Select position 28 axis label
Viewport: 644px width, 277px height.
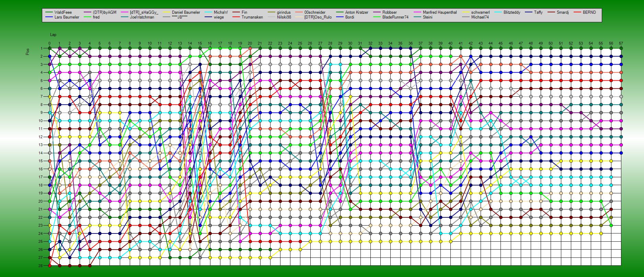click(41, 266)
